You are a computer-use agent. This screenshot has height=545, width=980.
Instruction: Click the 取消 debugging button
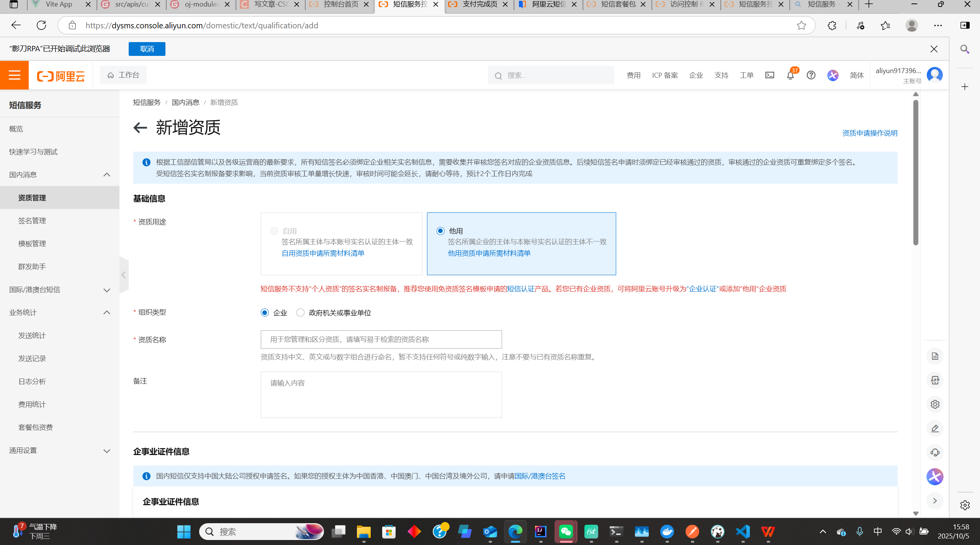point(147,49)
